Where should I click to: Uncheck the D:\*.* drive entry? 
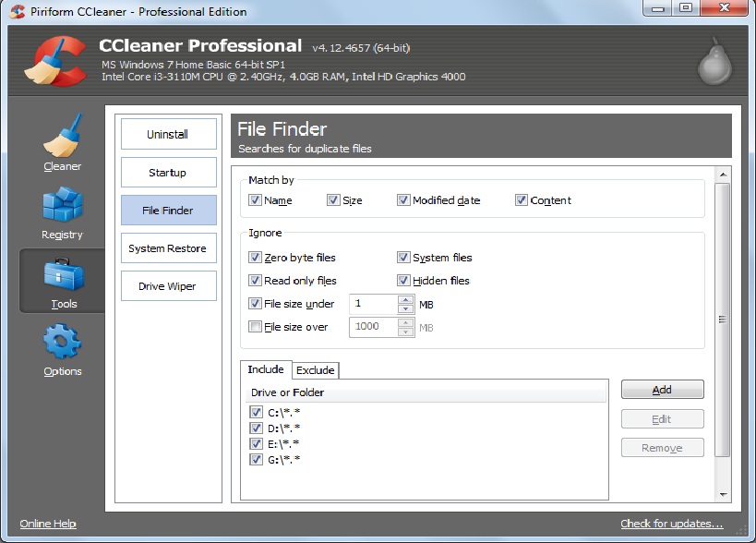tap(256, 428)
